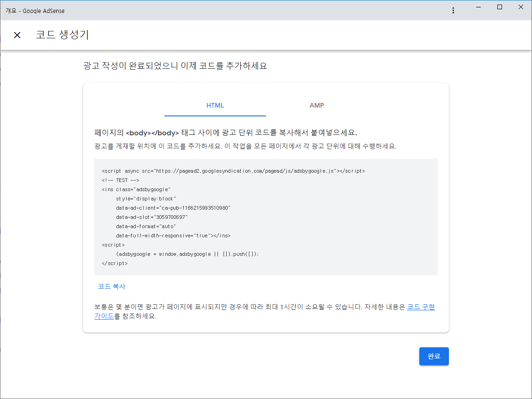The height and width of the screenshot is (399, 532).
Task: Click the style="display:block" line
Action: click(x=146, y=199)
